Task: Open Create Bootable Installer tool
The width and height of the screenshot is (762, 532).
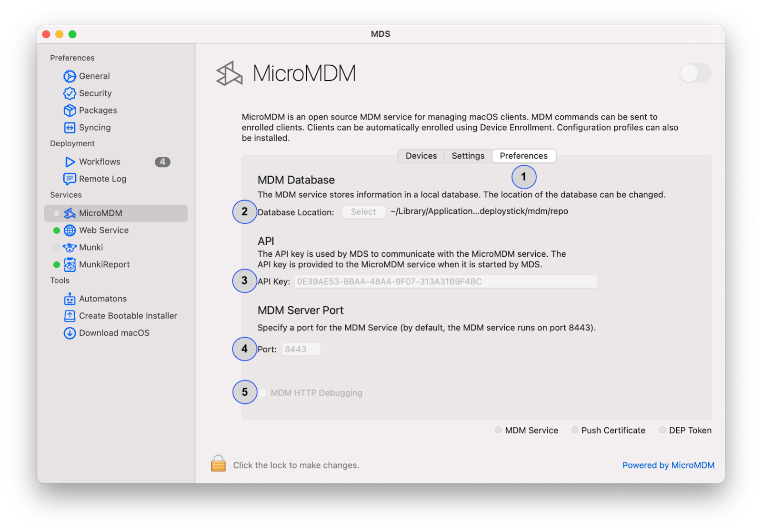Action: pyautogui.click(x=128, y=316)
